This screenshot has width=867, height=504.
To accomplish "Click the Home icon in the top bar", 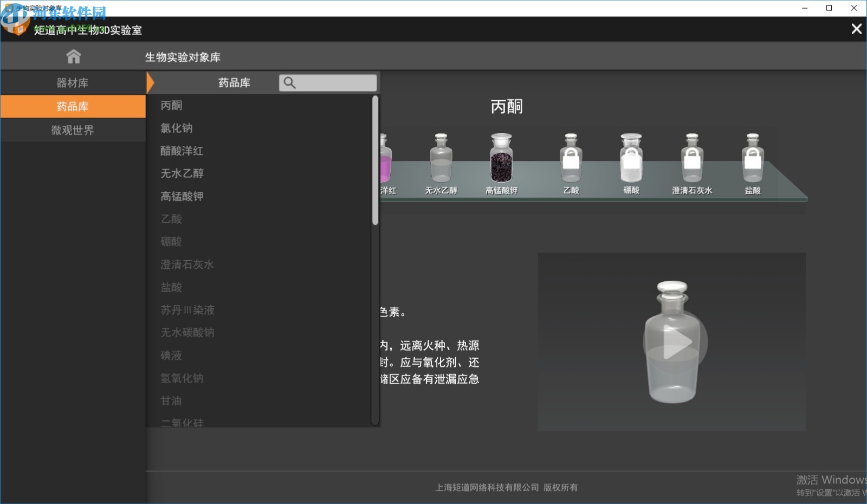I will (73, 56).
